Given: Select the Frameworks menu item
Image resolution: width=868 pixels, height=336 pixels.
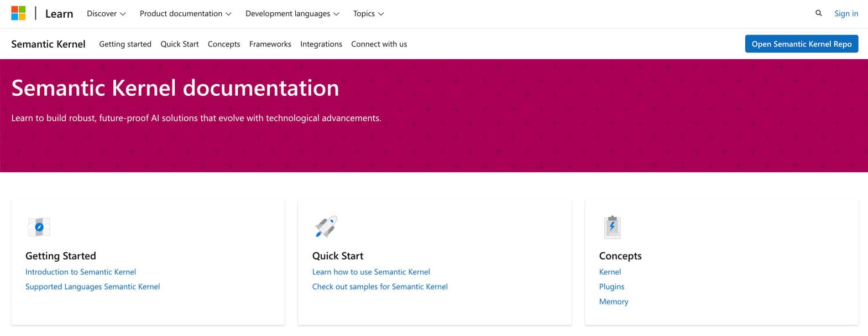Looking at the screenshot, I should point(270,44).
